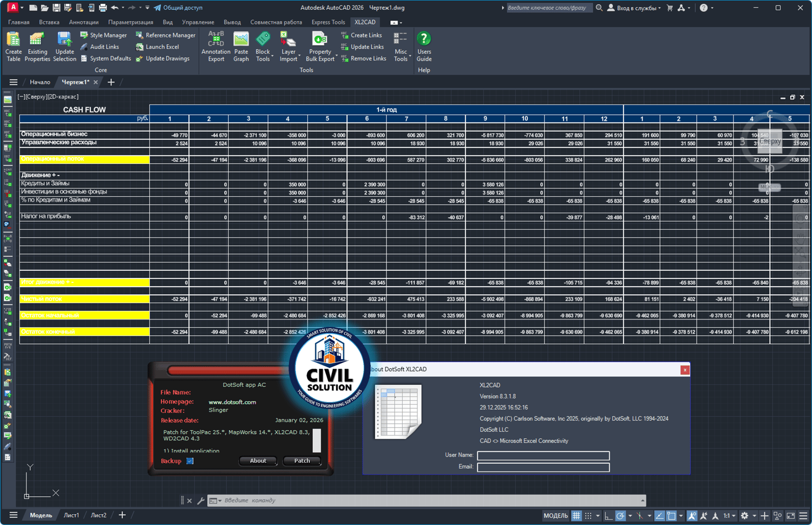This screenshot has width=812, height=525.
Task: Toggle the Backup checkbox in patch window
Action: point(190,461)
